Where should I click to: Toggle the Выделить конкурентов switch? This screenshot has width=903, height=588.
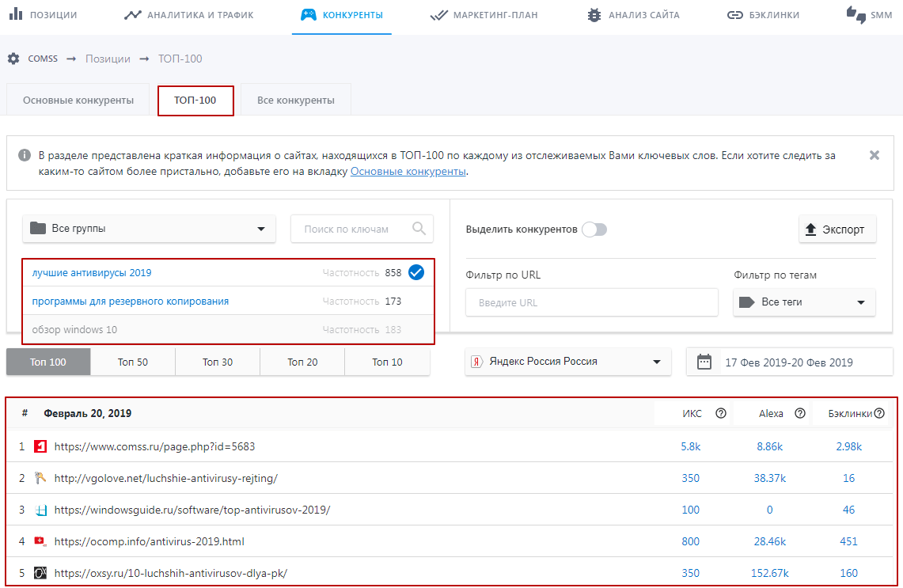coord(594,230)
